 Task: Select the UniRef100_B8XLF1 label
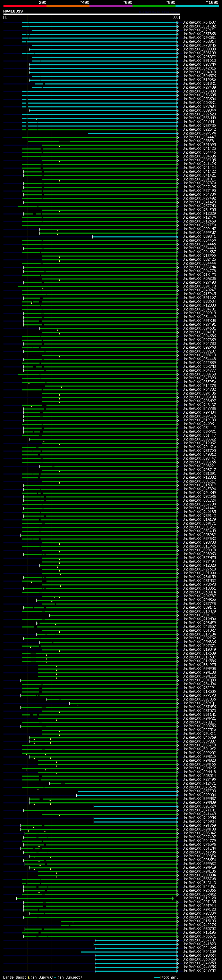click(x=199, y=615)
